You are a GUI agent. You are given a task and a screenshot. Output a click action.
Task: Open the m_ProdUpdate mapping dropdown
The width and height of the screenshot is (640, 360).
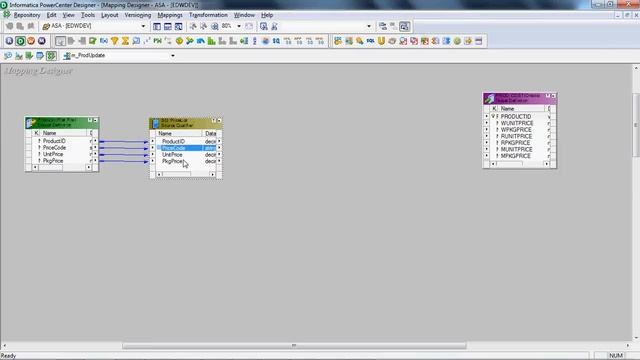[x=173, y=56]
